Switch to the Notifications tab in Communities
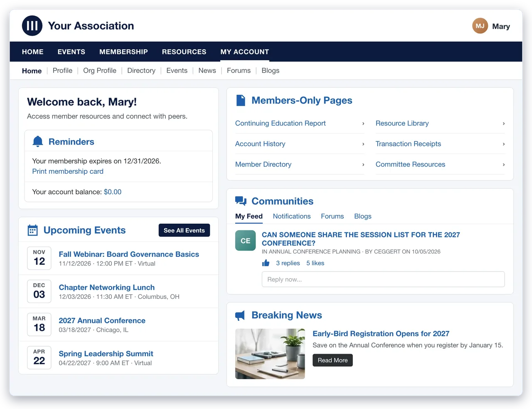This screenshot has width=532, height=409. [292, 216]
